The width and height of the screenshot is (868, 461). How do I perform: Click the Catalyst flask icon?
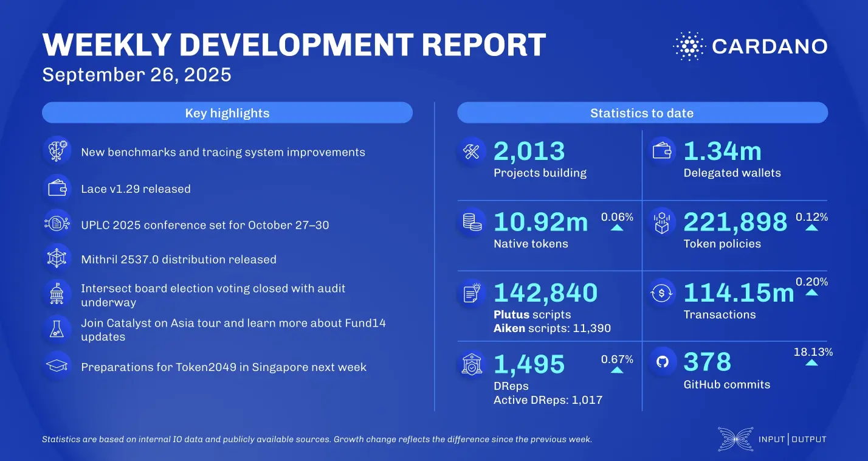pos(57,330)
